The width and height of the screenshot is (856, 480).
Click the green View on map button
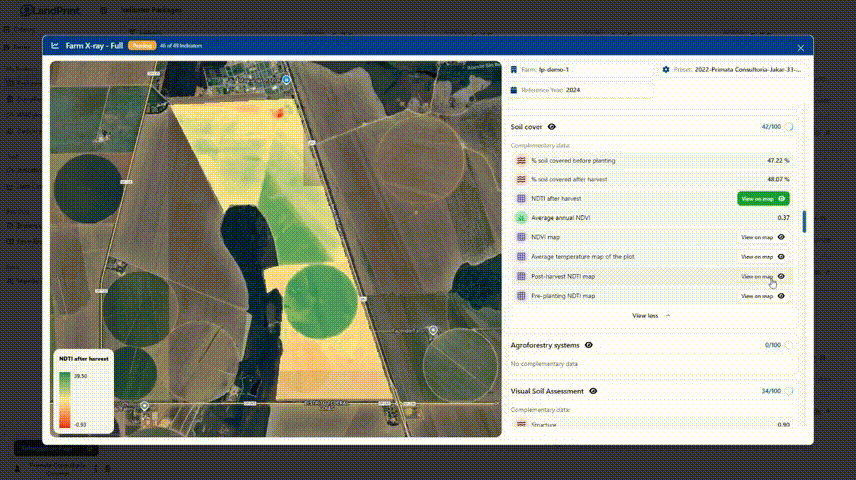(x=762, y=199)
